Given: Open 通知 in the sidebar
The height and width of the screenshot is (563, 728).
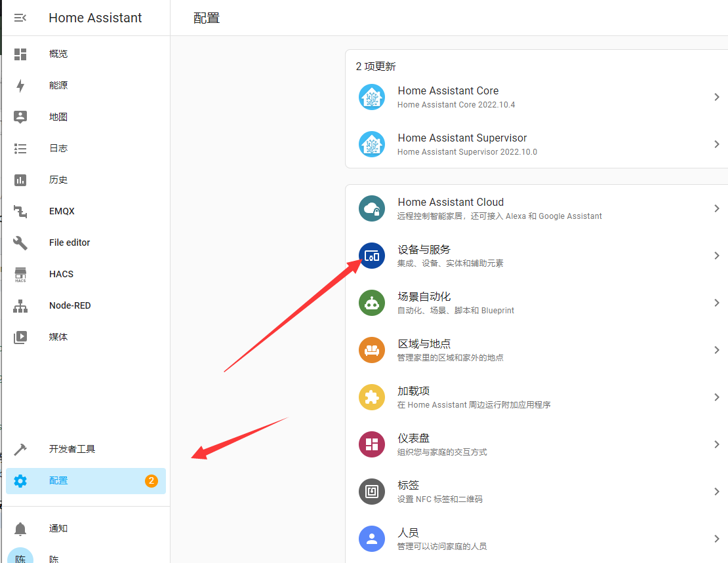Looking at the screenshot, I should click(86, 529).
